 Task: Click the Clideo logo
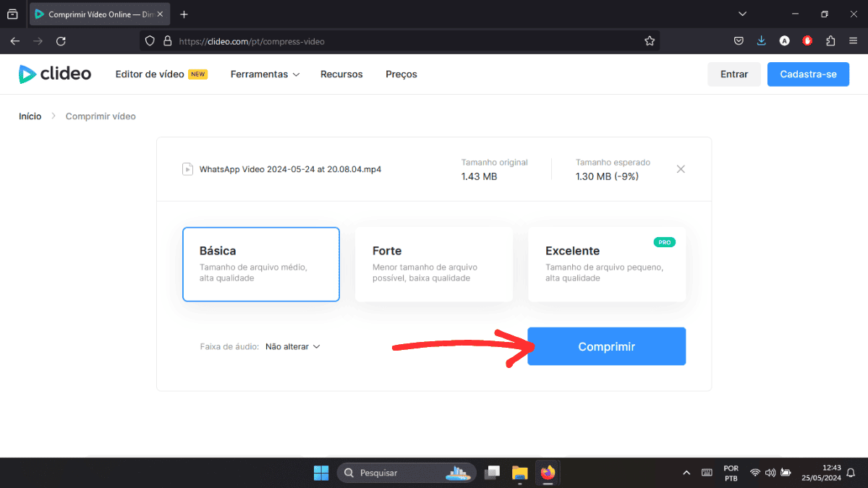click(55, 74)
